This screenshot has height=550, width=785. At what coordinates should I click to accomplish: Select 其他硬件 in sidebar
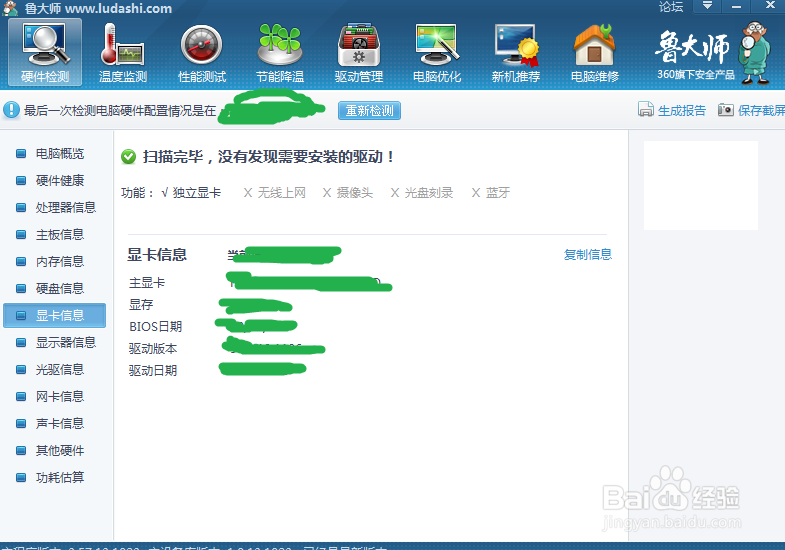coord(60,451)
